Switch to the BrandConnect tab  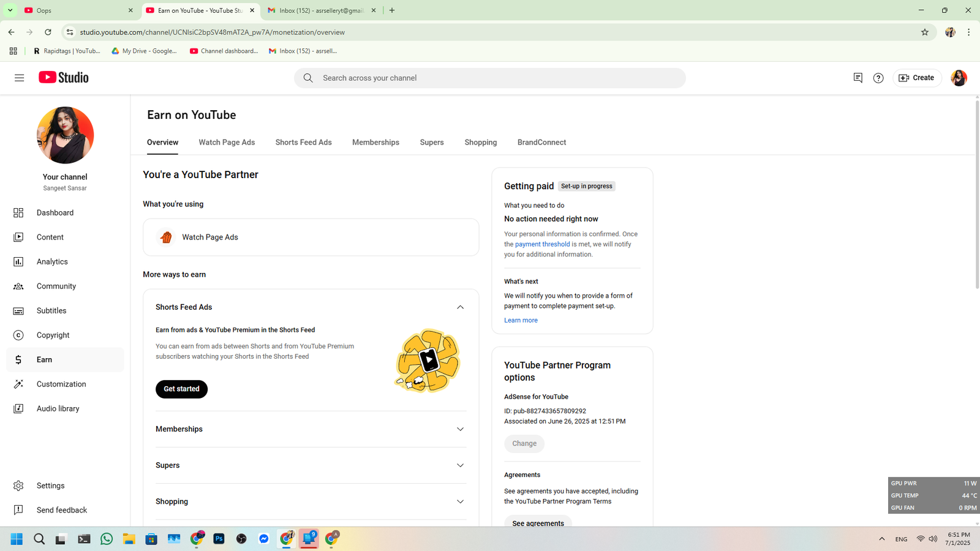click(541, 142)
